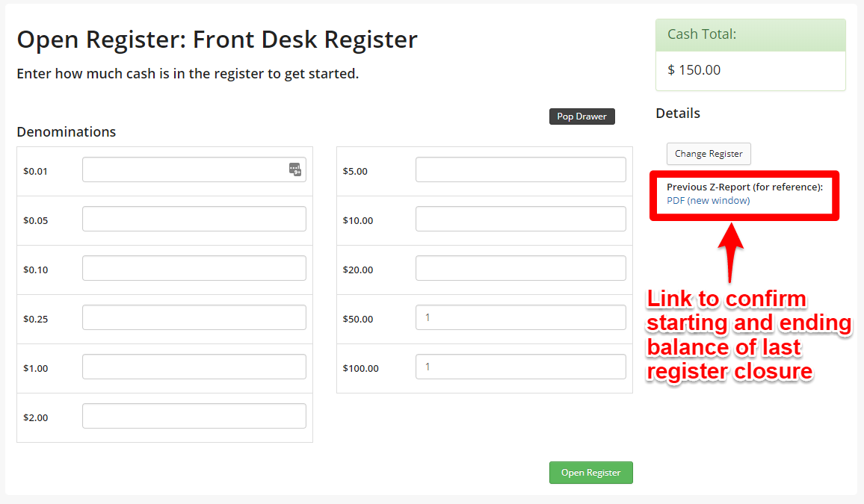Click the autofill icon in the $0.01 field
Image resolution: width=864 pixels, height=504 pixels.
click(x=296, y=169)
